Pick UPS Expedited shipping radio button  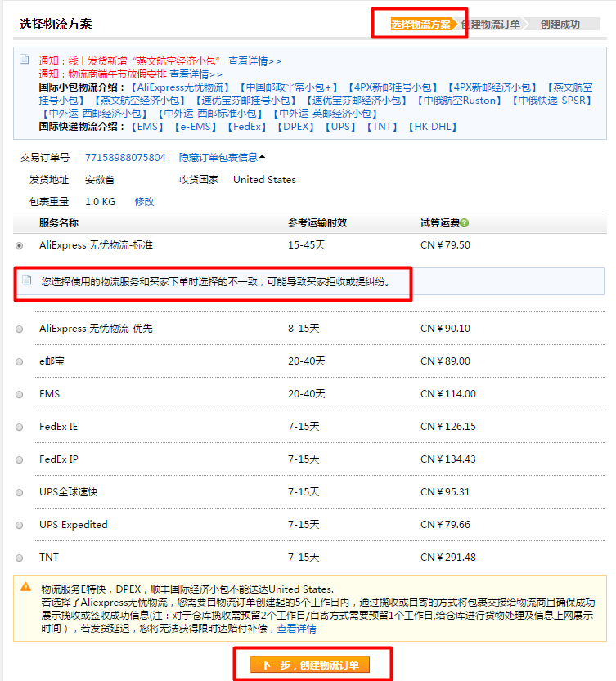pyautogui.click(x=20, y=525)
